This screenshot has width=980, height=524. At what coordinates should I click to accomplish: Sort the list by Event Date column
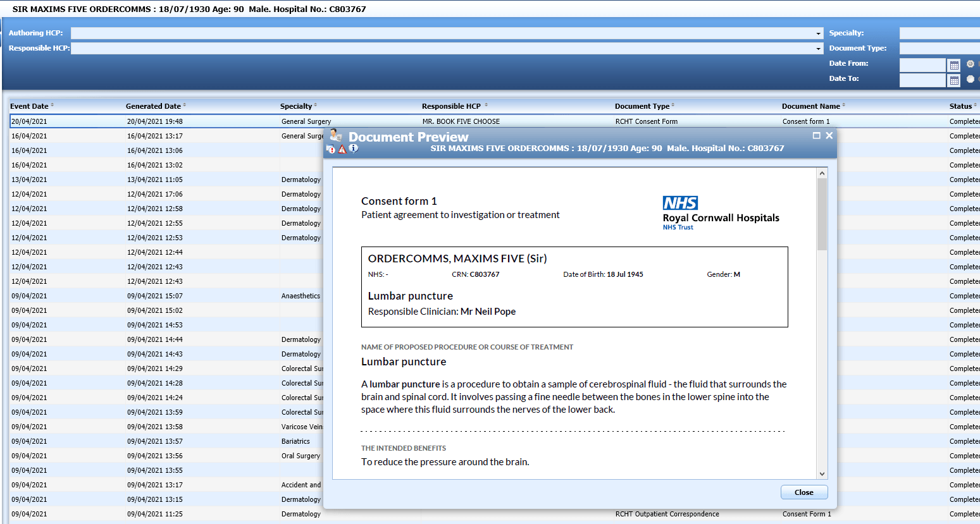click(31, 106)
